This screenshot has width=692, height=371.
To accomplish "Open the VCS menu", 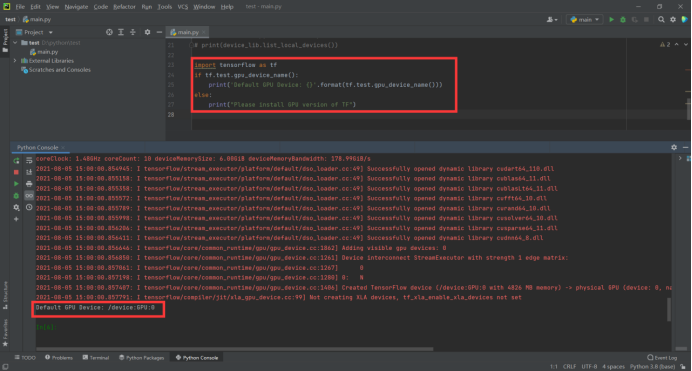I will tap(183, 7).
